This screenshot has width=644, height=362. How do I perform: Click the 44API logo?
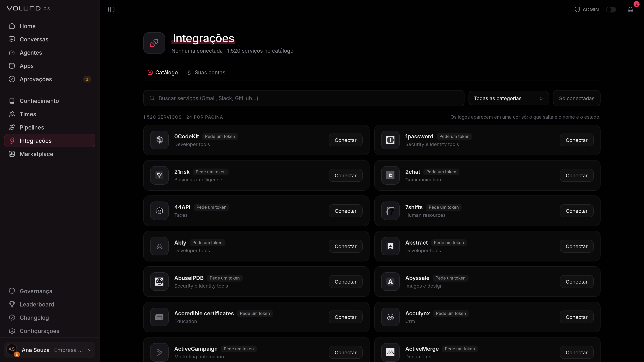click(x=159, y=211)
